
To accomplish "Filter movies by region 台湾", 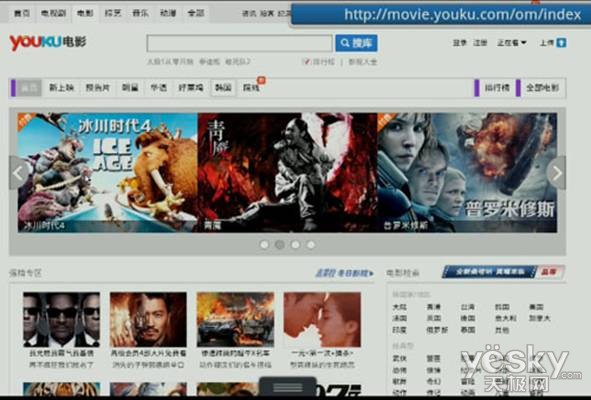I will 467,307.
